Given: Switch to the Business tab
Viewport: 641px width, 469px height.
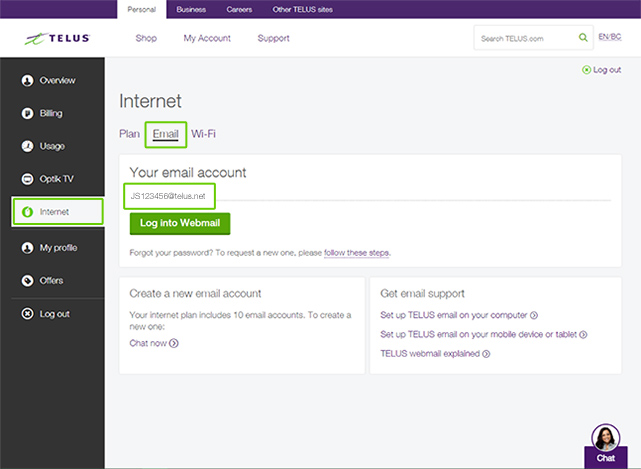Looking at the screenshot, I should 191,9.
